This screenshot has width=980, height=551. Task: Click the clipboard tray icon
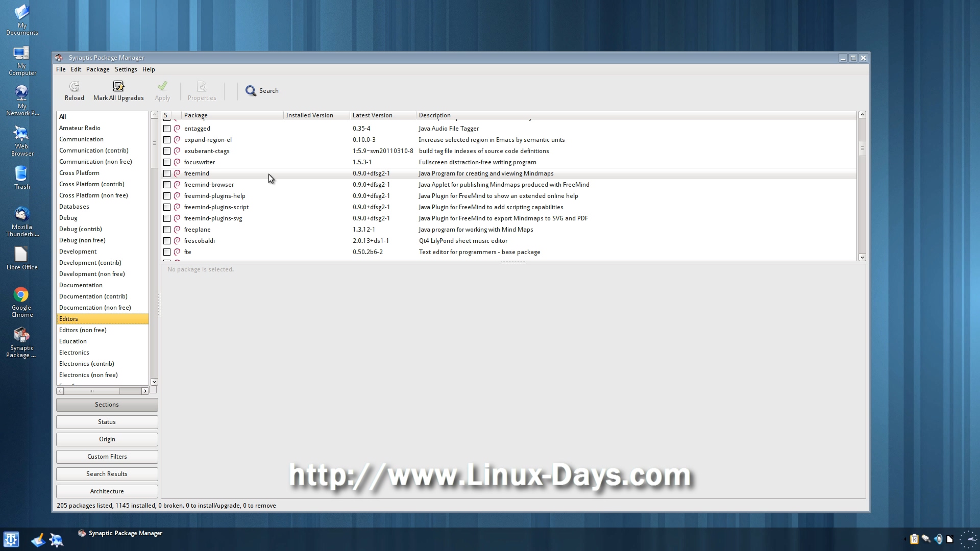click(914, 539)
